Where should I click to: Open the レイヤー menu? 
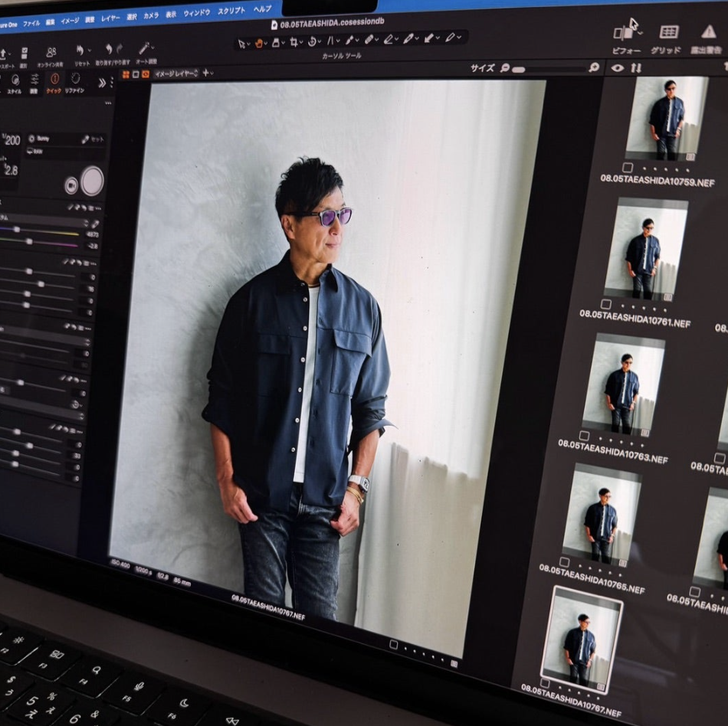[110, 18]
